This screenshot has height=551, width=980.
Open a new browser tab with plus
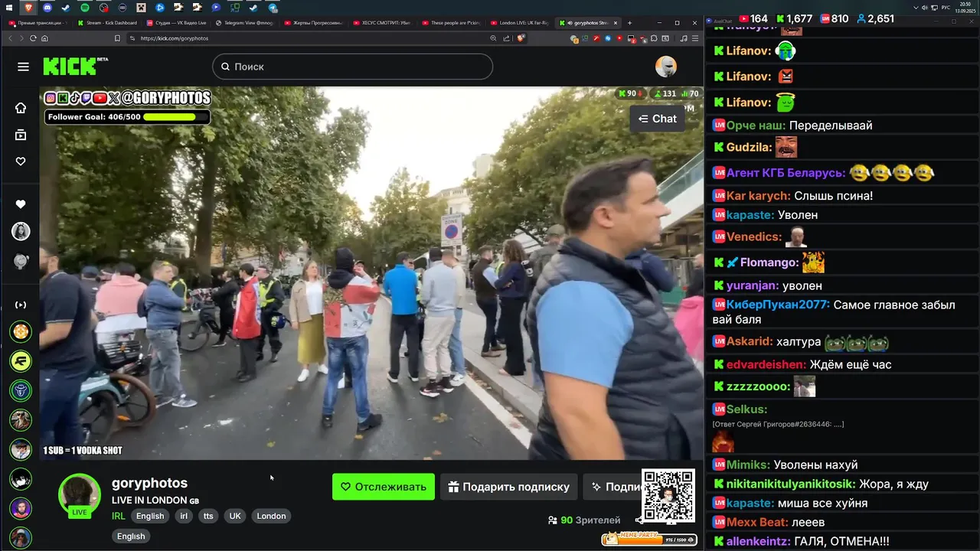pyautogui.click(x=629, y=23)
